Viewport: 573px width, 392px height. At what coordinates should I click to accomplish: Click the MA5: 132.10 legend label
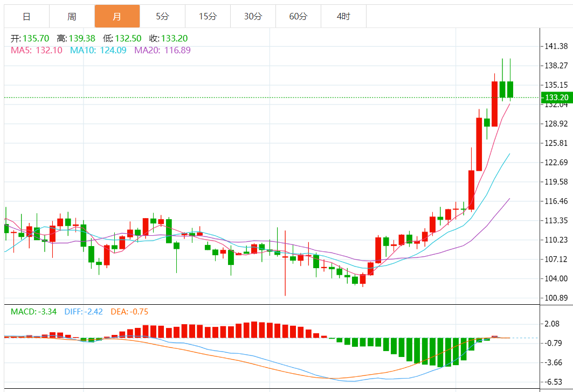click(x=37, y=50)
